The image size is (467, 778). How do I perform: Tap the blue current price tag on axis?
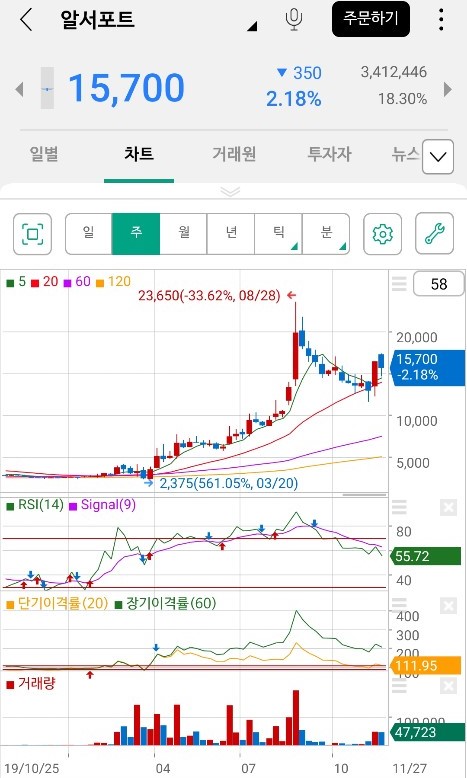pos(427,367)
